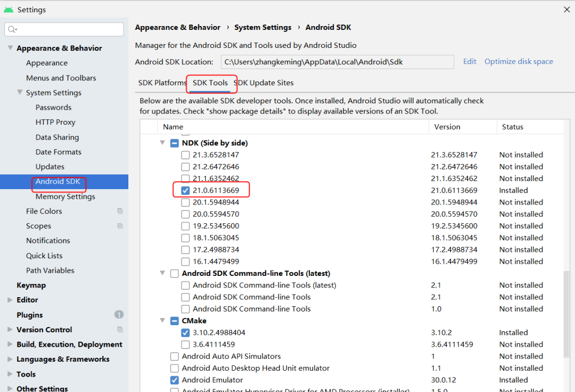Select Android SDK in settings tree
This screenshot has height=392, width=575.
[x=64, y=182]
